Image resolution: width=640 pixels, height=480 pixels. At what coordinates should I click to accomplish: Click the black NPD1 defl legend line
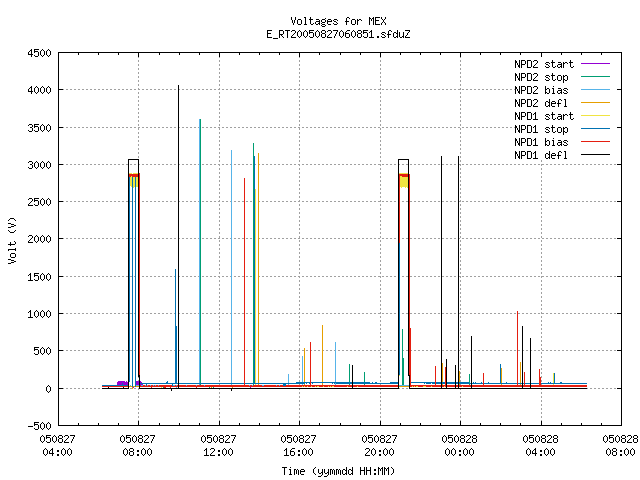click(x=595, y=155)
